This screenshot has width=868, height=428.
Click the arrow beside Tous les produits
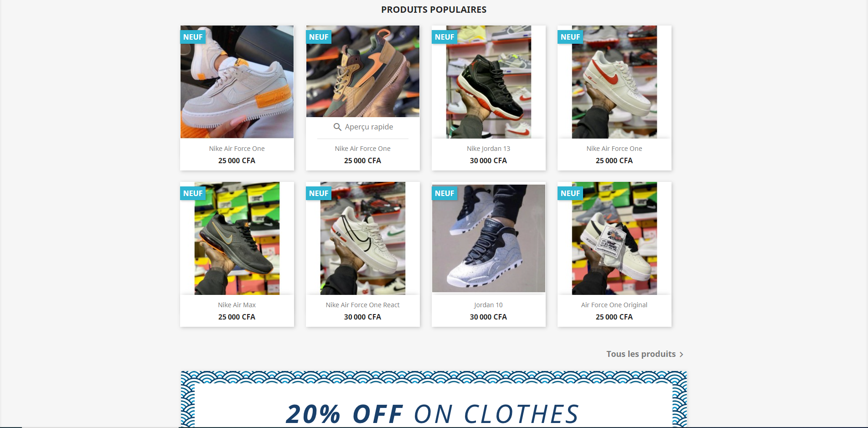681,355
